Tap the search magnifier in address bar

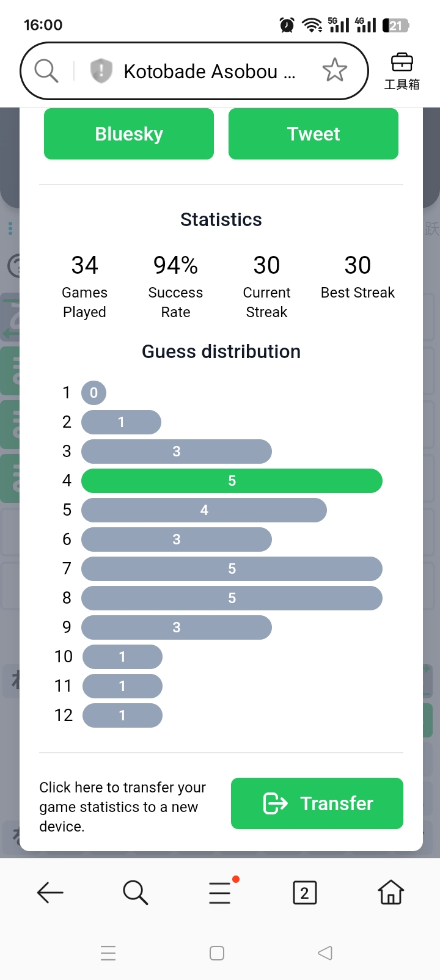(46, 71)
